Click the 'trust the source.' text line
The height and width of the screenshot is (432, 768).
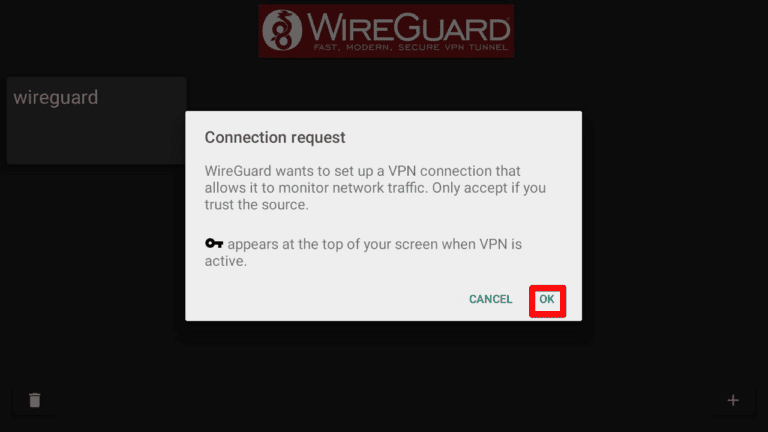click(x=257, y=204)
